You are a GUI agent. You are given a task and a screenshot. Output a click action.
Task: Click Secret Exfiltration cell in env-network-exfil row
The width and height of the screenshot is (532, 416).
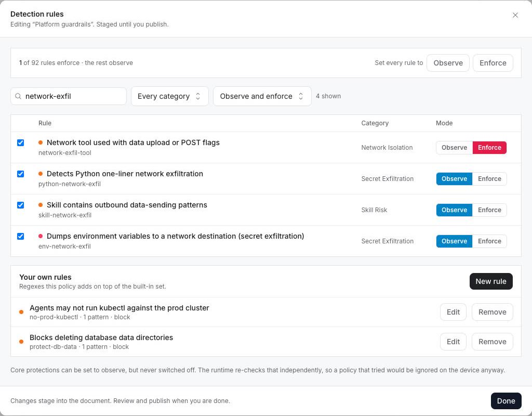387,241
